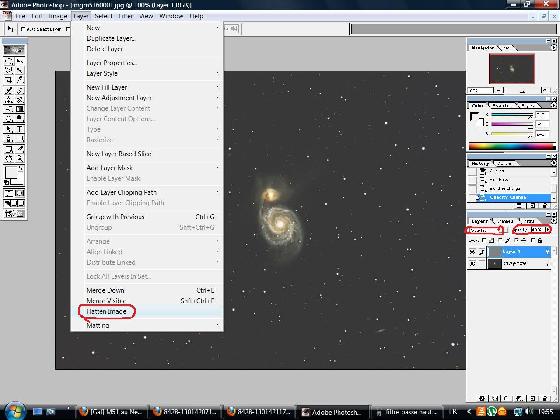Select the Magic Wand tool
The width and height of the screenshot is (560, 420).
coord(20,70)
